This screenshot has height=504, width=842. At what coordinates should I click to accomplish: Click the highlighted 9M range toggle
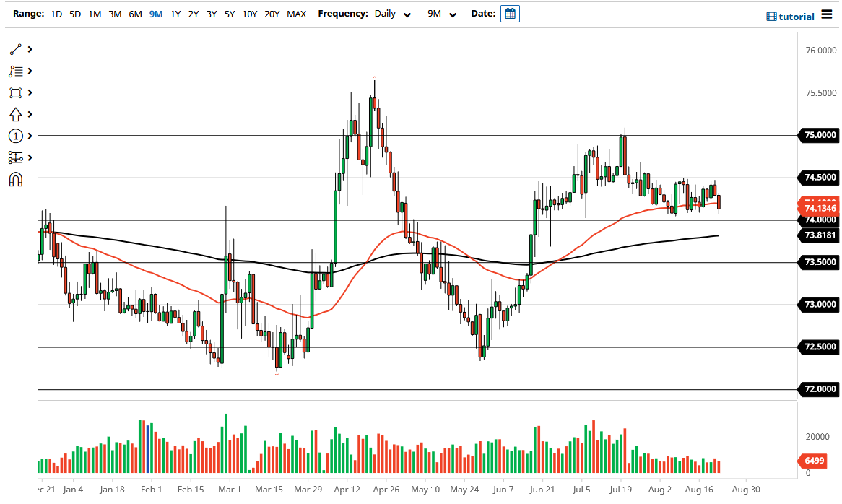pyautogui.click(x=155, y=14)
